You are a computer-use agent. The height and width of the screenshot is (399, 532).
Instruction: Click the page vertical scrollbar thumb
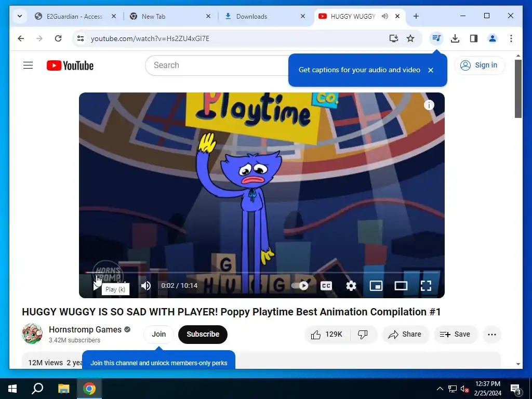[518, 89]
